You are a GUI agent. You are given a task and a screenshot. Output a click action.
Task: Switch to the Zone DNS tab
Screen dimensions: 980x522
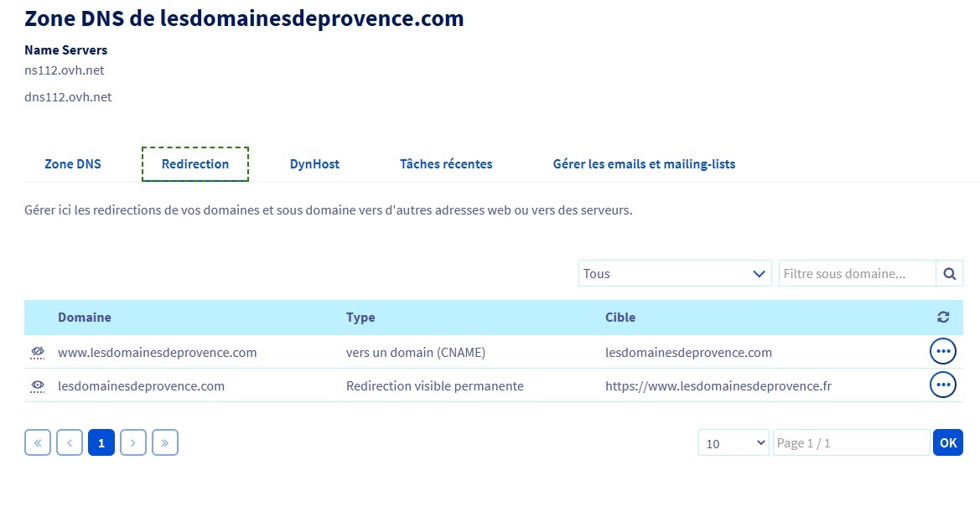pyautogui.click(x=73, y=164)
